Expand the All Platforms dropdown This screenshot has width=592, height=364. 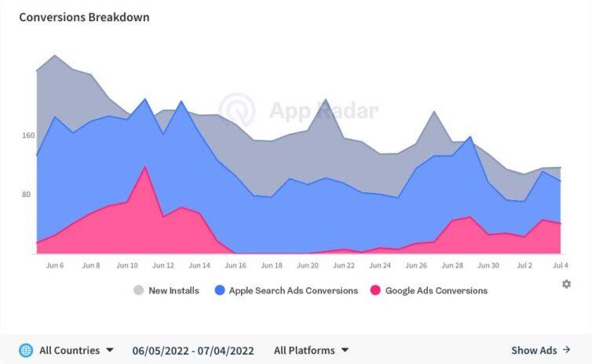point(311,351)
